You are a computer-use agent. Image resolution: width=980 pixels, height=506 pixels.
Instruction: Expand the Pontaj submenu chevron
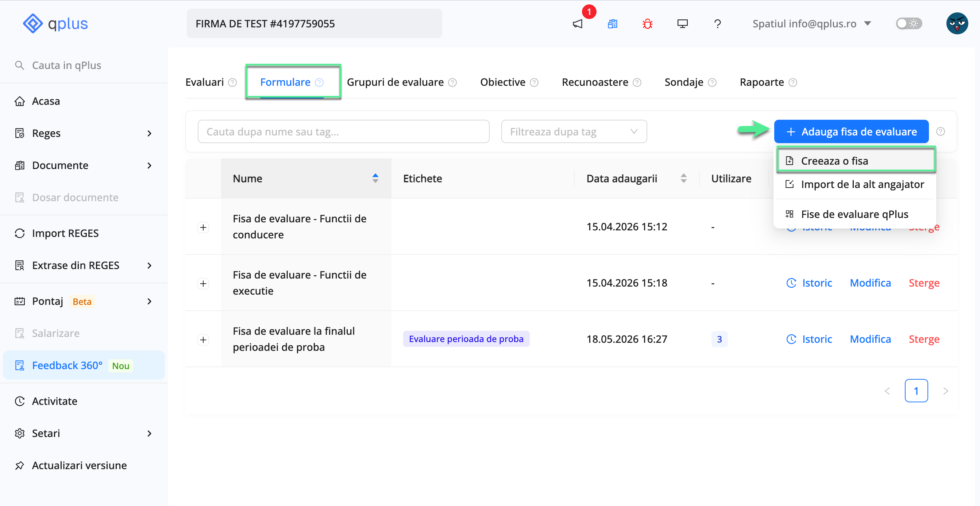coord(149,302)
